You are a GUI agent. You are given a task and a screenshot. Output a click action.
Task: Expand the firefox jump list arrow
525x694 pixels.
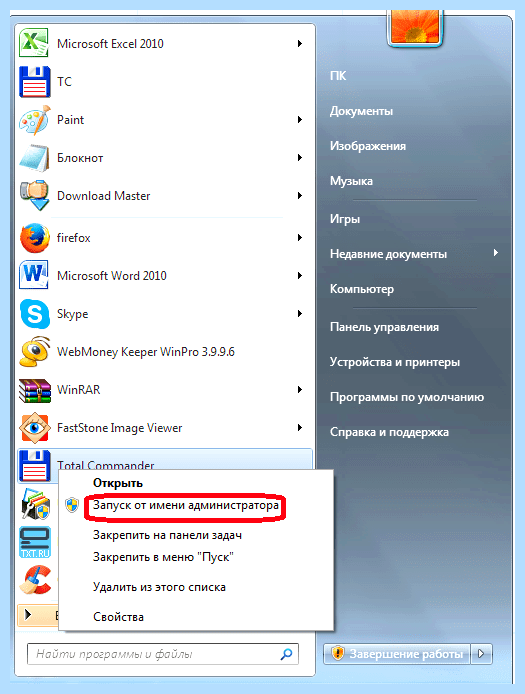tap(300, 238)
